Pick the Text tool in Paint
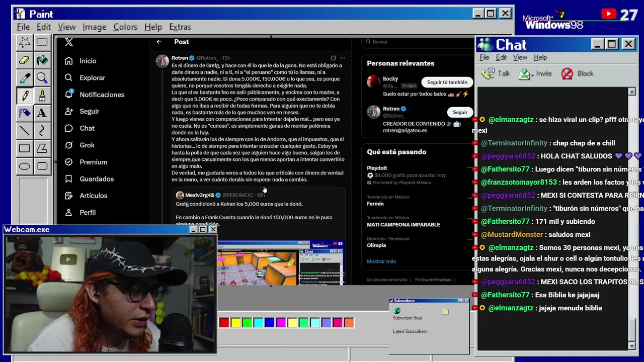Image resolution: width=644 pixels, height=362 pixels. 42,113
